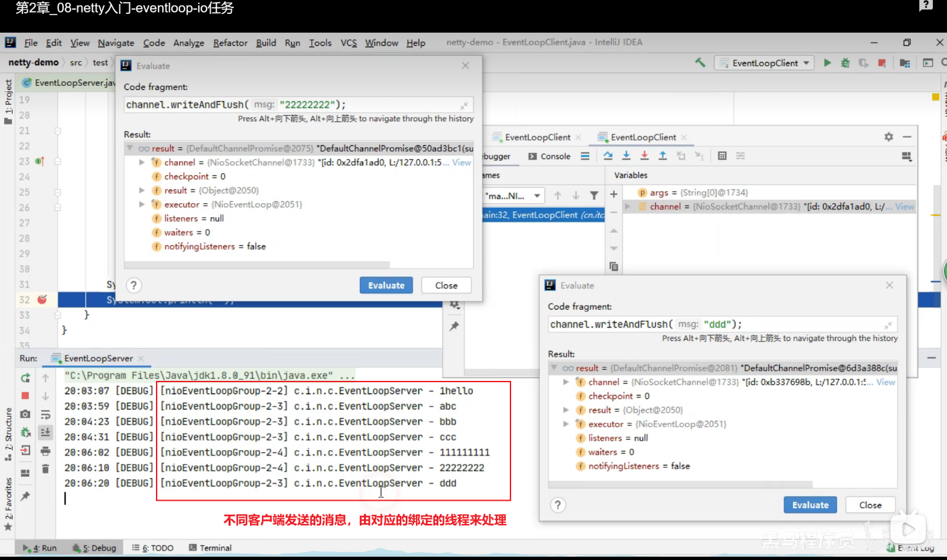Viewport: 947px width, 560px height.
Task: Close the EventLoopServer run tab
Action: [141, 358]
